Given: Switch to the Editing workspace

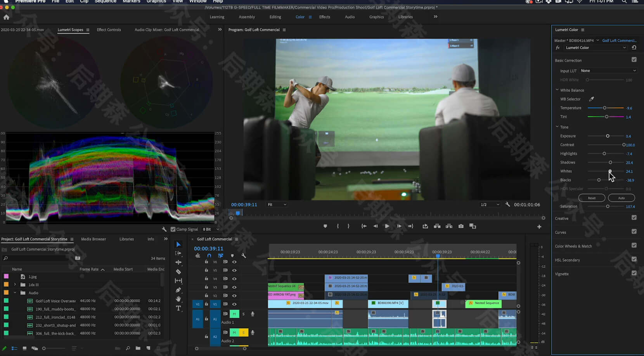Looking at the screenshot, I should 275,17.
